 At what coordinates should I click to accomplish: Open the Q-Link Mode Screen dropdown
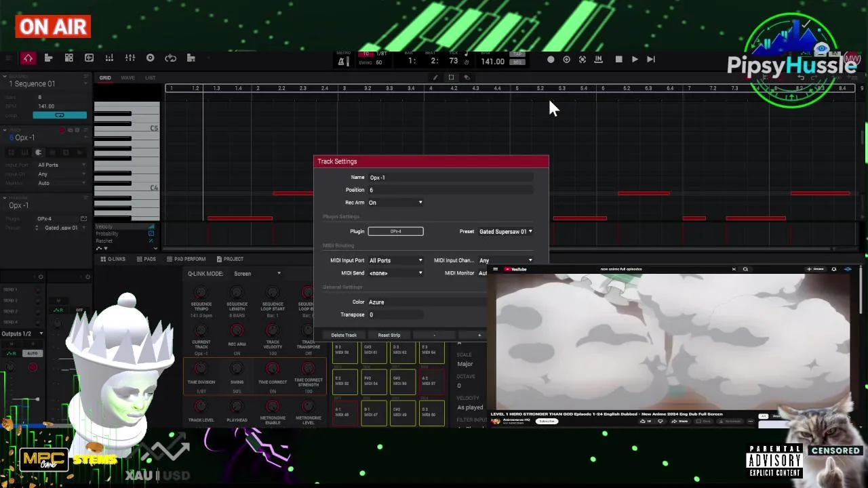[x=257, y=274]
